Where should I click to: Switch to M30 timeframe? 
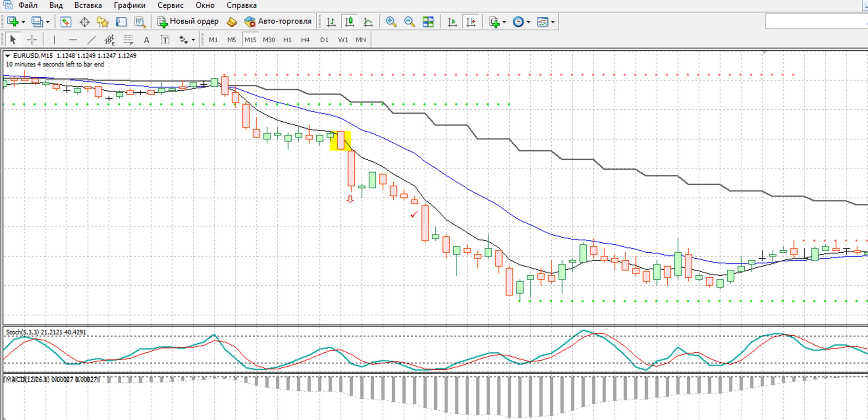pos(269,40)
